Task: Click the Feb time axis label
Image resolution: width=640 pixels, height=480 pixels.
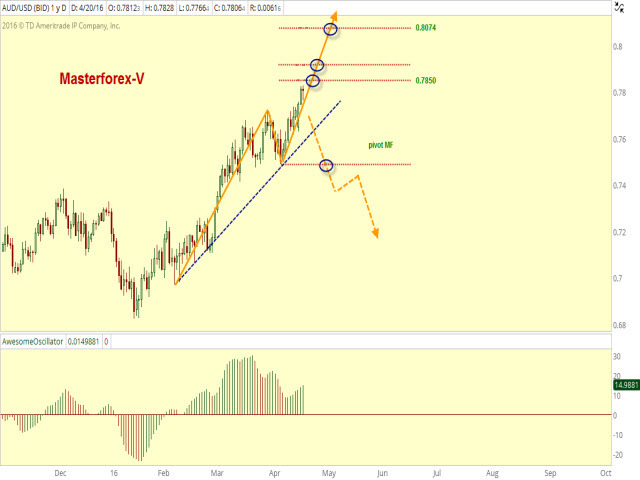Action: point(163,473)
